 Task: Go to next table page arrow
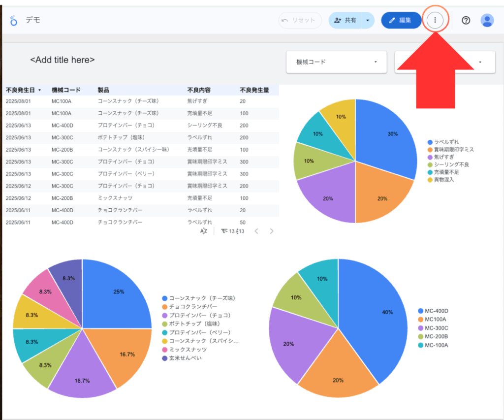click(x=271, y=231)
